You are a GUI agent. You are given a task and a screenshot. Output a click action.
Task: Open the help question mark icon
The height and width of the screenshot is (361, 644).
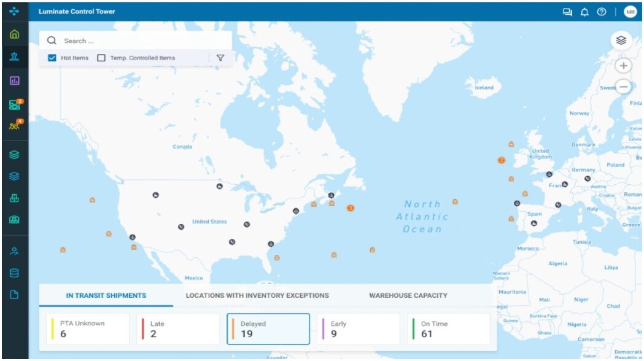tap(601, 12)
